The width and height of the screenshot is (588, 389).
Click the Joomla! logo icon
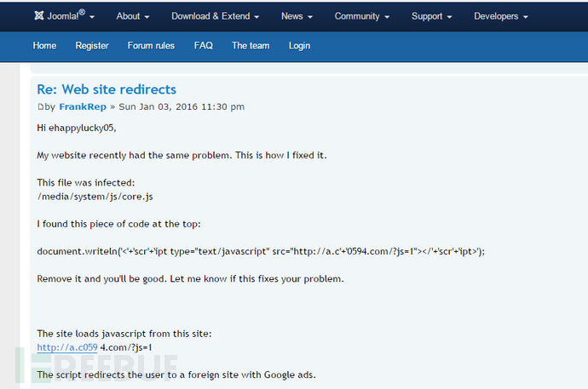click(39, 15)
